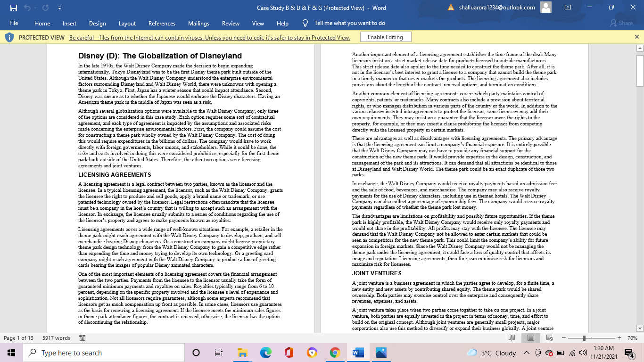Image resolution: width=644 pixels, height=362 pixels.
Task: Select the Mailings ribbon tab
Action: click(x=198, y=23)
